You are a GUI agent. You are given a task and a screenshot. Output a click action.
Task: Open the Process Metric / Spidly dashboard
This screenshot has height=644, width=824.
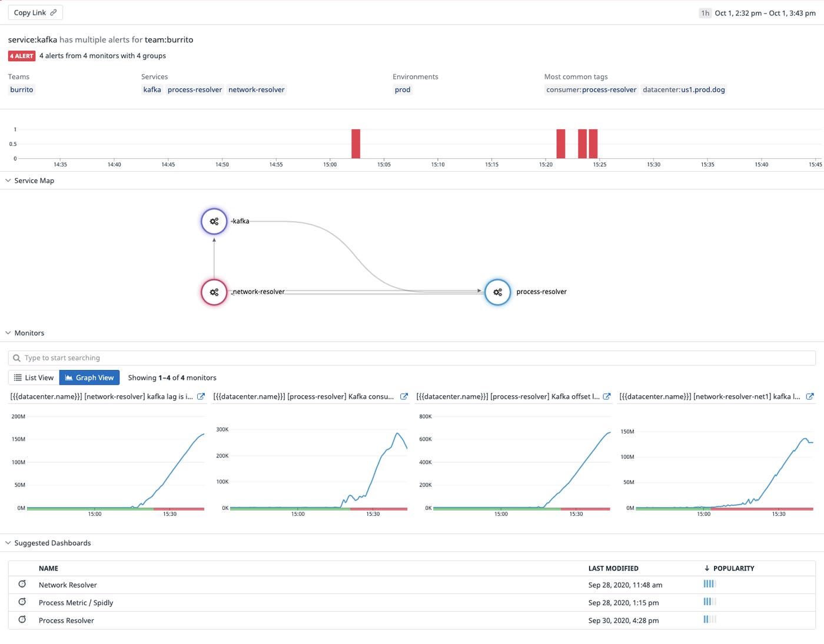76,602
